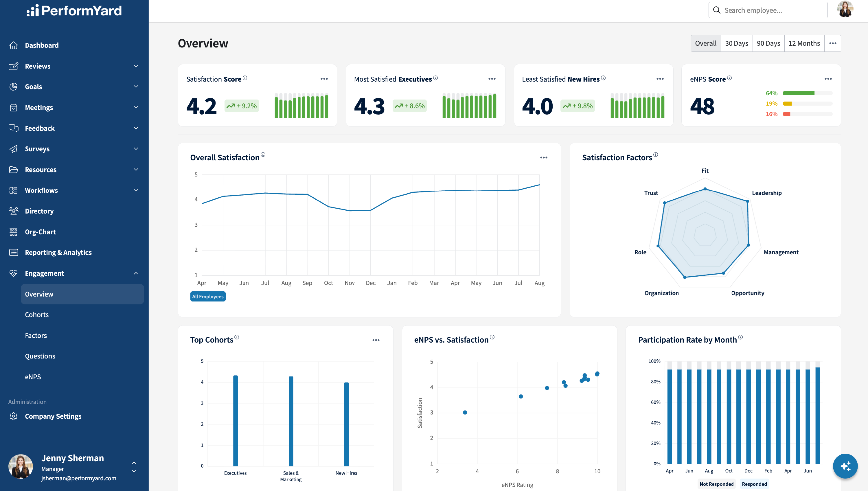Screen dimensions: 868x491
Task: Expand the Reviews menu chevron
Action: click(136, 66)
